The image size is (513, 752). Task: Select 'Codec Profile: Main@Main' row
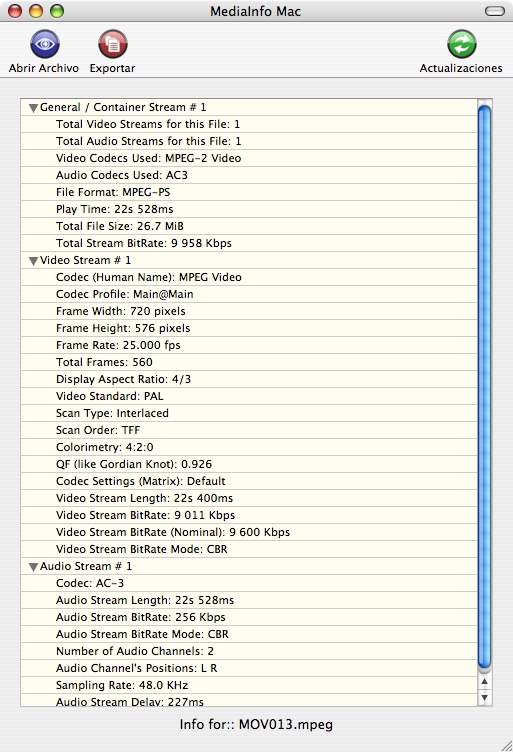tap(249, 294)
